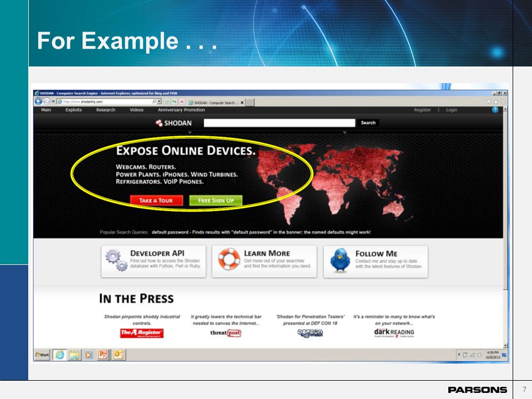Click the Search button
Screen dimensions: 532x399
pos(368,123)
